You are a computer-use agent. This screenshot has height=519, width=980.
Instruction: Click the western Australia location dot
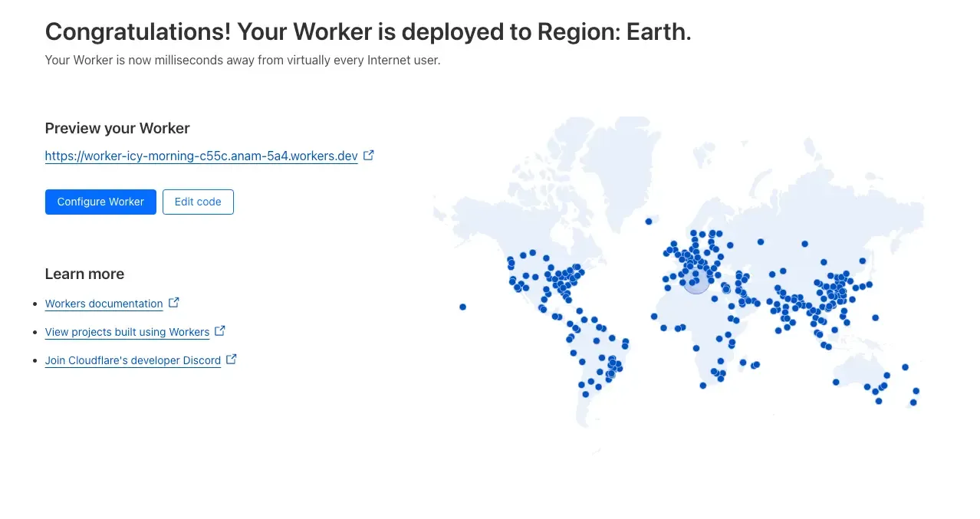pyautogui.click(x=836, y=382)
